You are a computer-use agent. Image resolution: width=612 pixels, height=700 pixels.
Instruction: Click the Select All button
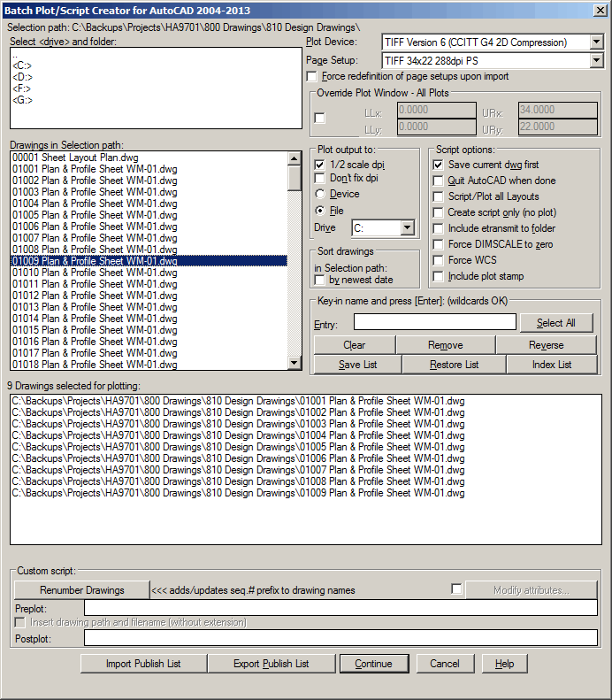(556, 323)
